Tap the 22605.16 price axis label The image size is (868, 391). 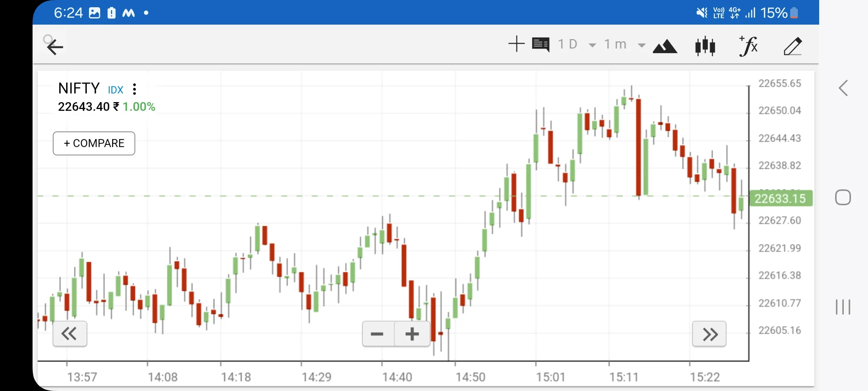pyautogui.click(x=780, y=330)
